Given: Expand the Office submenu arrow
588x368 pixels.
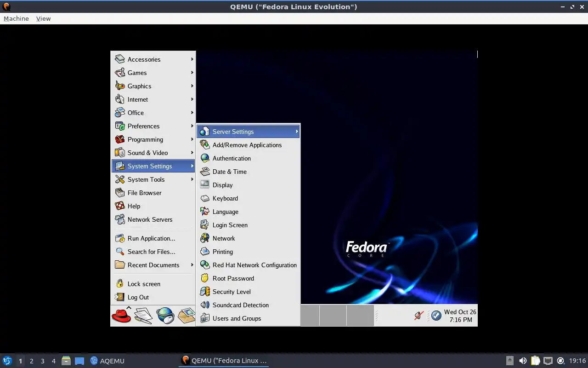Looking at the screenshot, I should tap(192, 113).
